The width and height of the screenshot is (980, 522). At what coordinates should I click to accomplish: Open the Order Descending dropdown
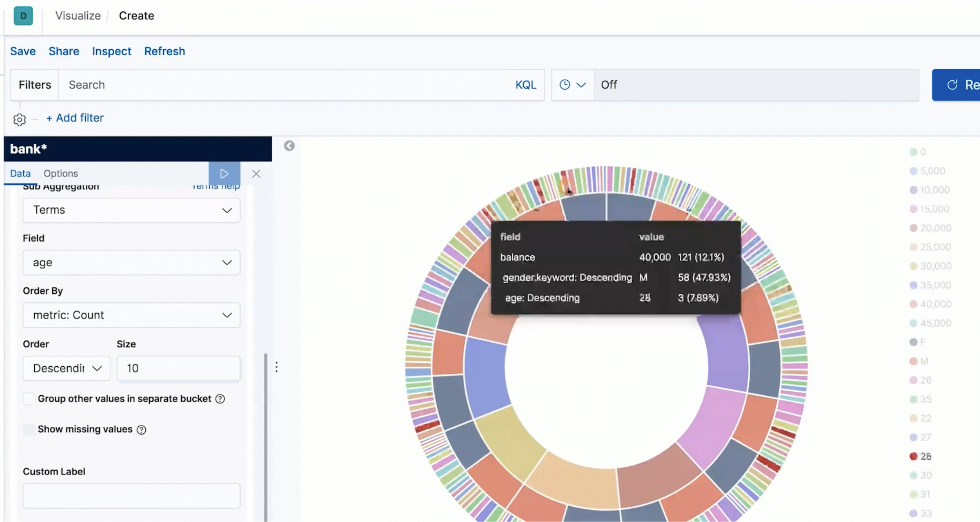tap(66, 368)
